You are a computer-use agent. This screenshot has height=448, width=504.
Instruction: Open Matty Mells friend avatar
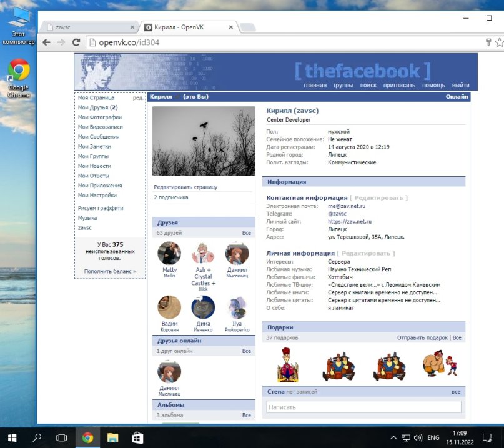(169, 254)
